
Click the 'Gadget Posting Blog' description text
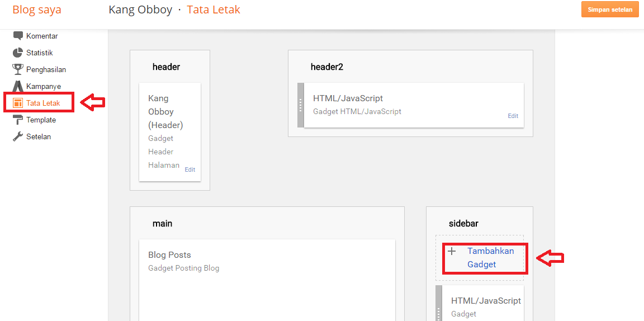tap(183, 268)
